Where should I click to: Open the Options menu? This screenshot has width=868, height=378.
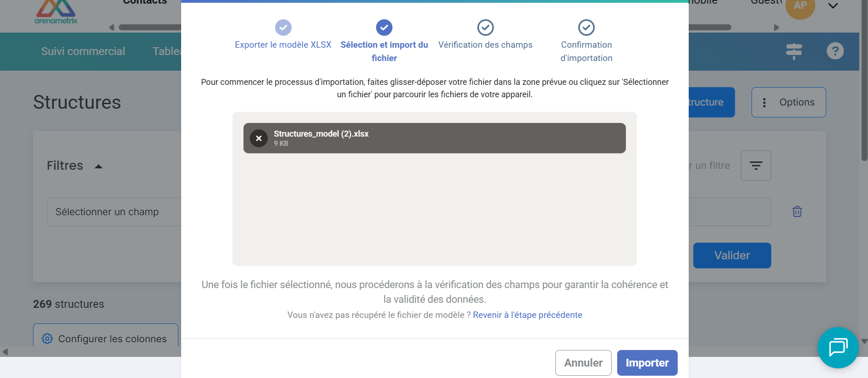coord(788,102)
